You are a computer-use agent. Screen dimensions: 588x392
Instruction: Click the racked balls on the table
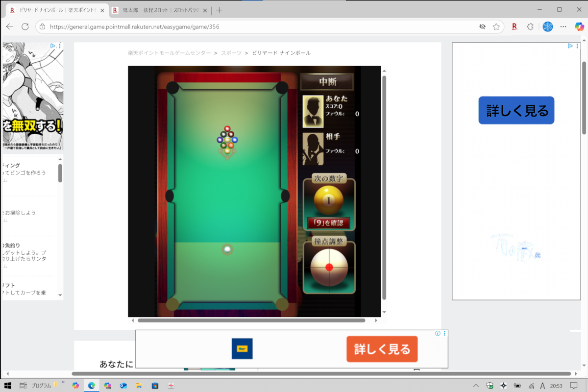tap(227, 139)
